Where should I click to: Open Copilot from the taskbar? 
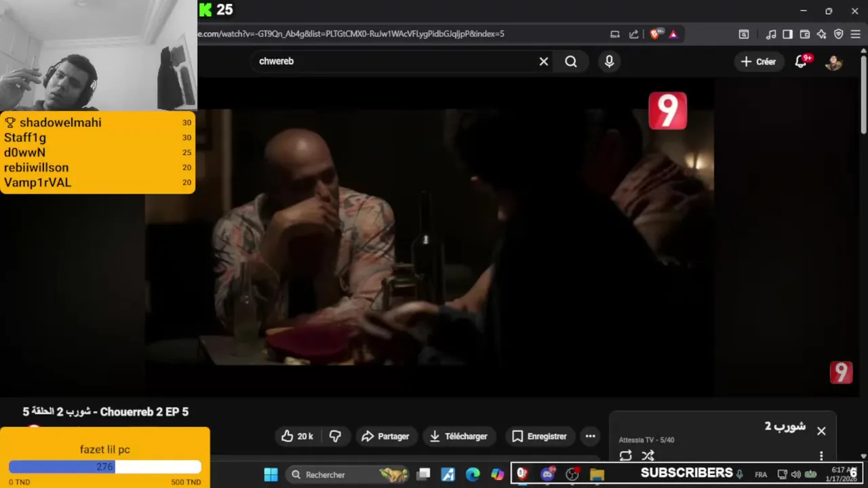pos(498,474)
